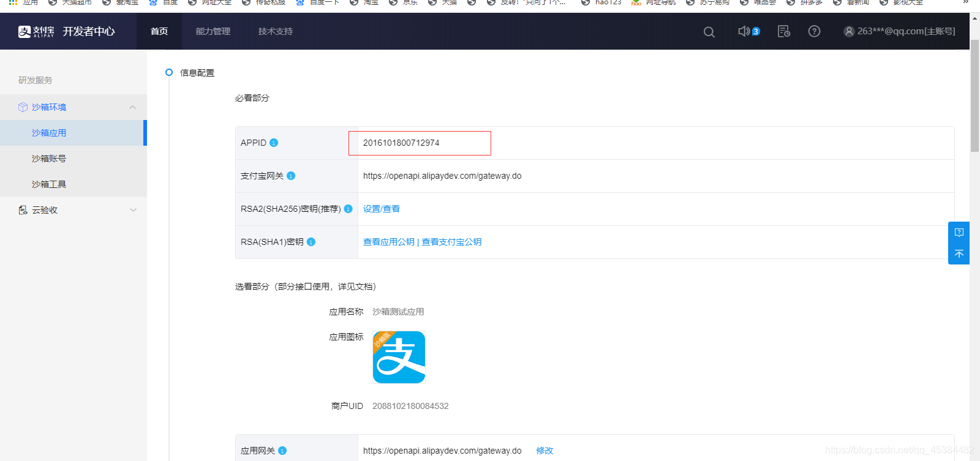Click the floating back-to-top arrow icon

click(959, 253)
